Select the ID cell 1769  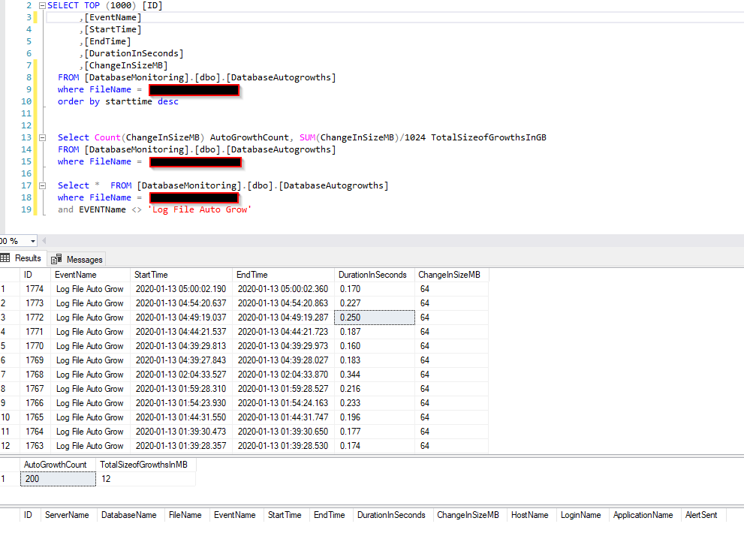coord(35,360)
